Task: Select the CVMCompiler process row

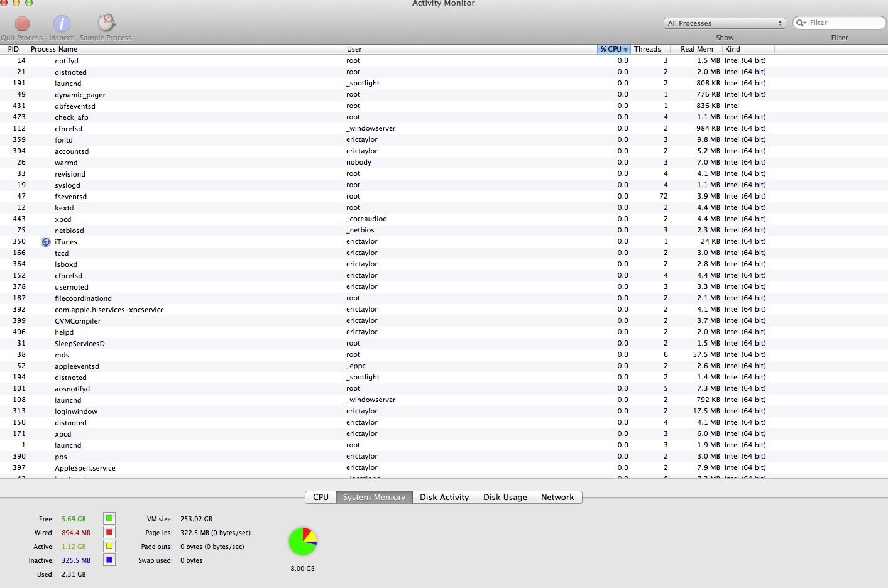Action: (444, 321)
